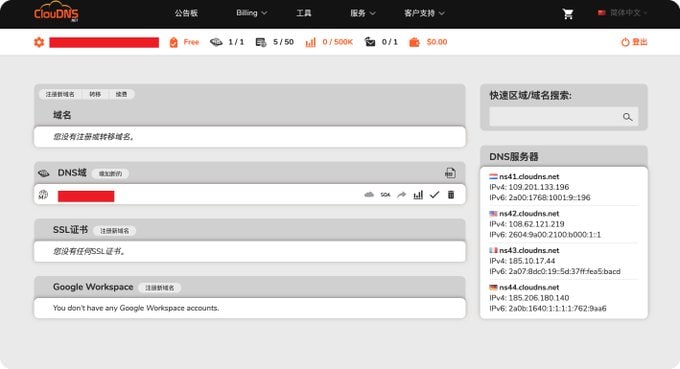Open the 简体中文 language selector
680x369 pixels.
point(622,13)
